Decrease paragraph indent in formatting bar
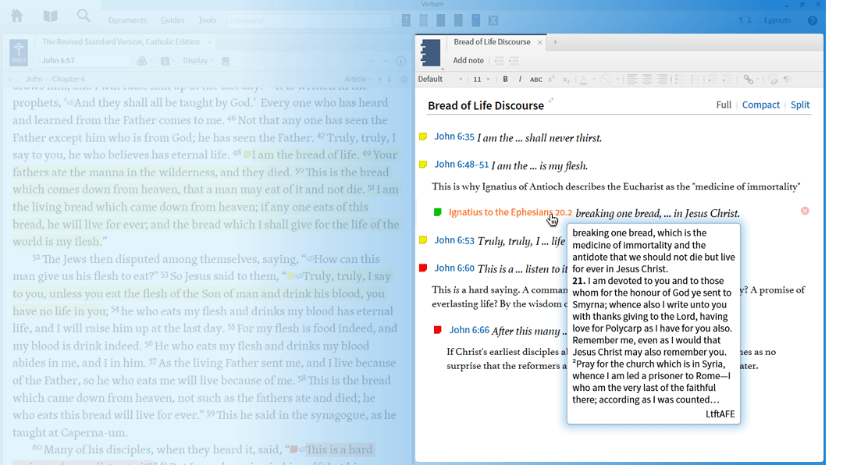The image size is (868, 465). pos(713,80)
